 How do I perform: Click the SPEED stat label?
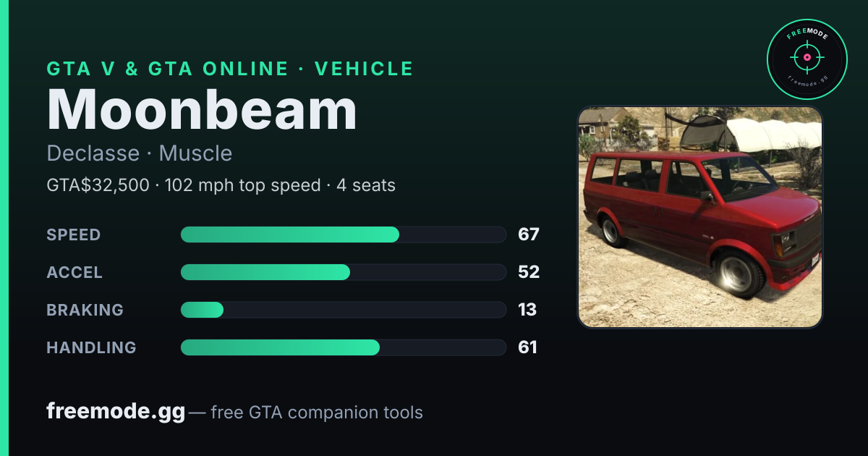pos(74,235)
